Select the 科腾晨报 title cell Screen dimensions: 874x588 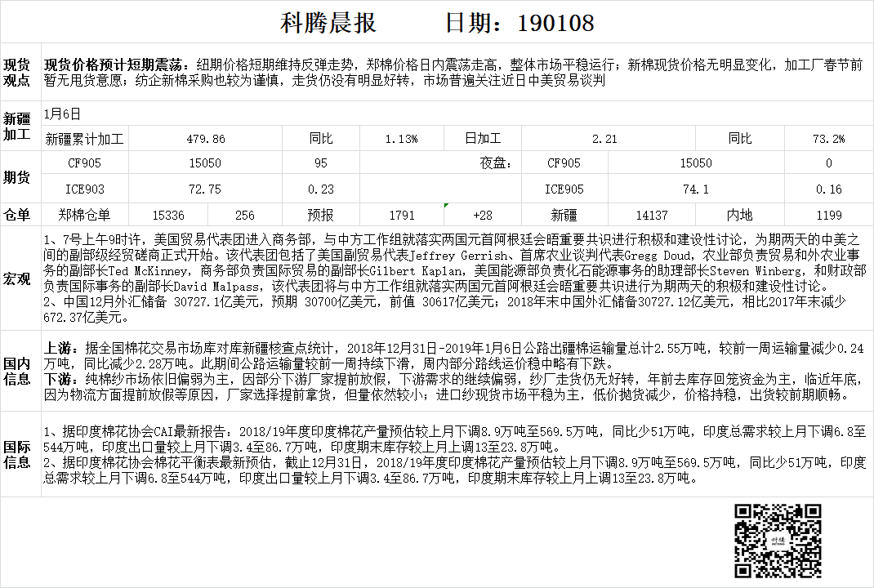click(328, 22)
